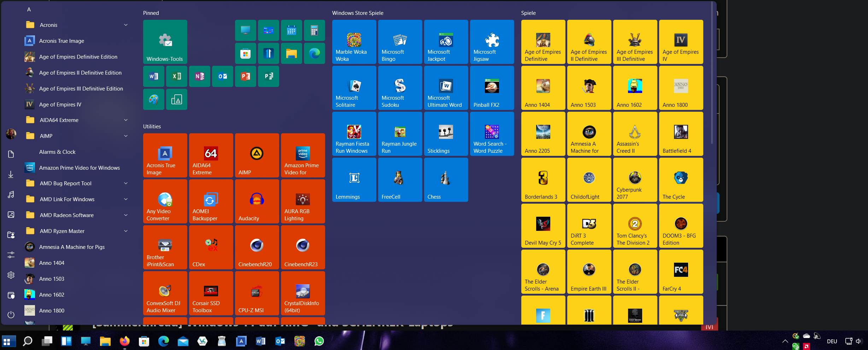Launch the CrystalDiskInfo (64bit) tile
This screenshot has height=350, width=868.
pyautogui.click(x=303, y=293)
